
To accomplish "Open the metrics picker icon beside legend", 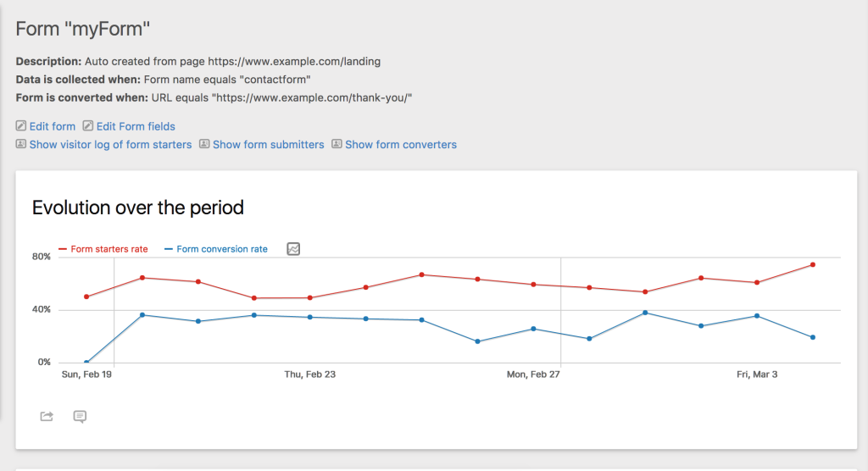I will (x=293, y=249).
